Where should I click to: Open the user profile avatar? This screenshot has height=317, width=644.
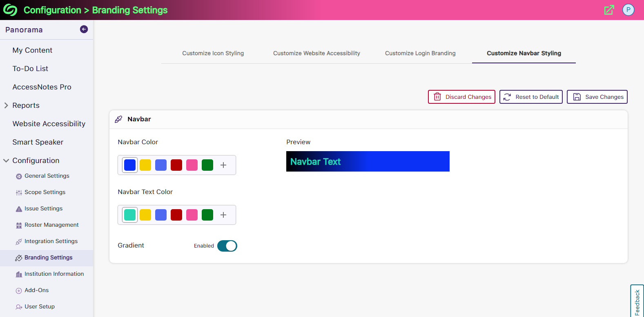(x=628, y=10)
